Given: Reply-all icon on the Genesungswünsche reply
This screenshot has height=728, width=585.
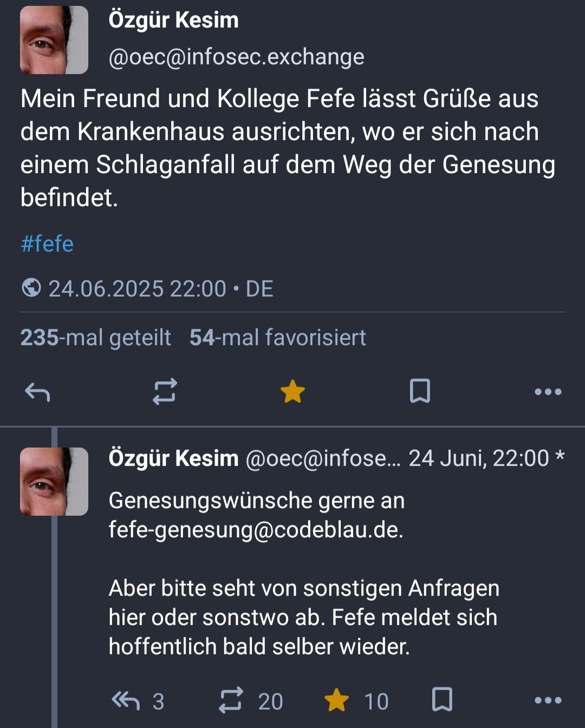Looking at the screenshot, I should point(125,700).
